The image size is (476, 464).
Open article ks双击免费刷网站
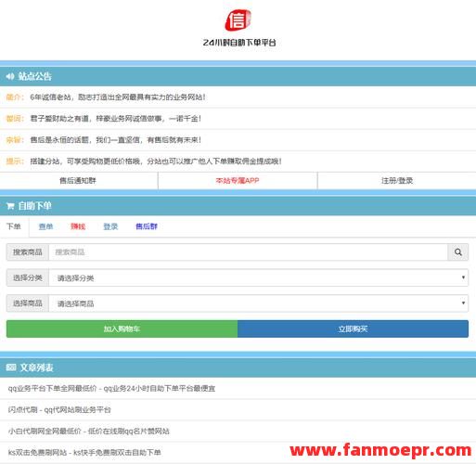[84, 453]
